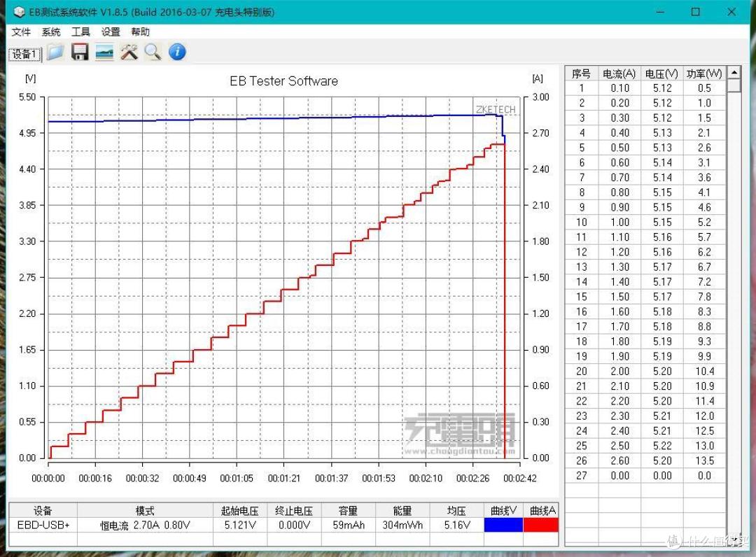Click the power value 5.7 in row 11
Viewport: 756px width, 557px height.
click(x=704, y=237)
